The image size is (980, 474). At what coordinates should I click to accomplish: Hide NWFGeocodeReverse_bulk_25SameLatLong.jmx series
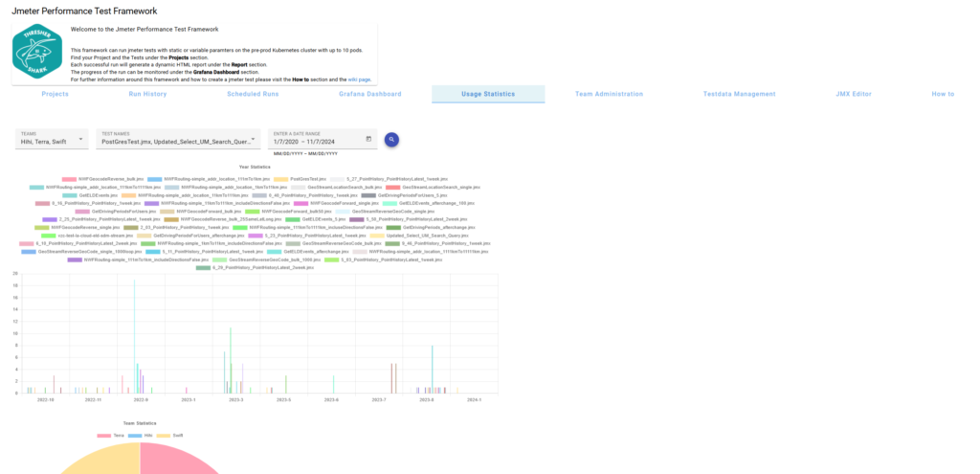click(222, 219)
